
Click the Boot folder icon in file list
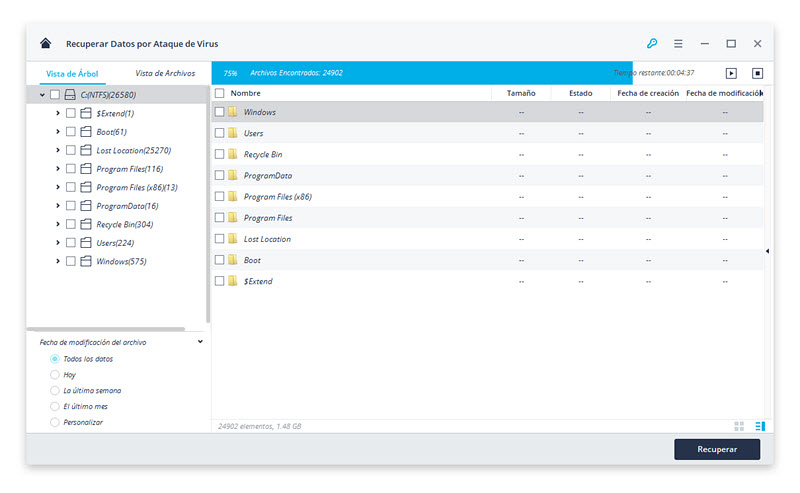click(x=233, y=260)
